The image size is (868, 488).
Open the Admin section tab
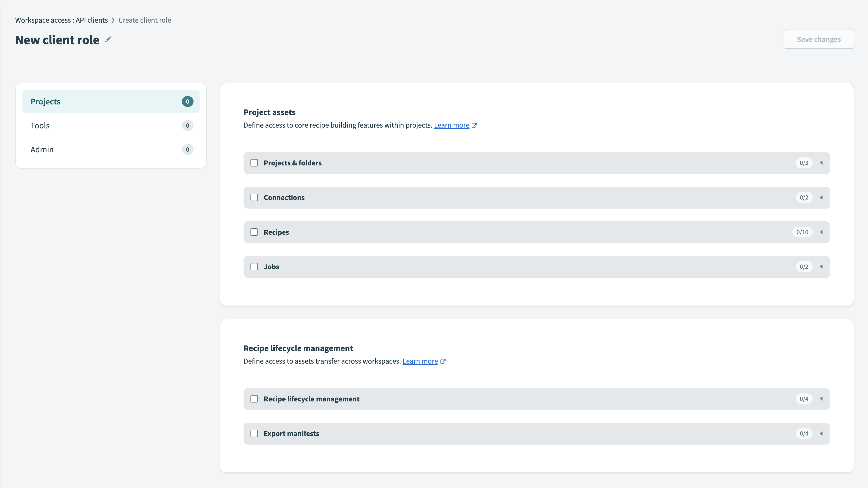(42, 149)
